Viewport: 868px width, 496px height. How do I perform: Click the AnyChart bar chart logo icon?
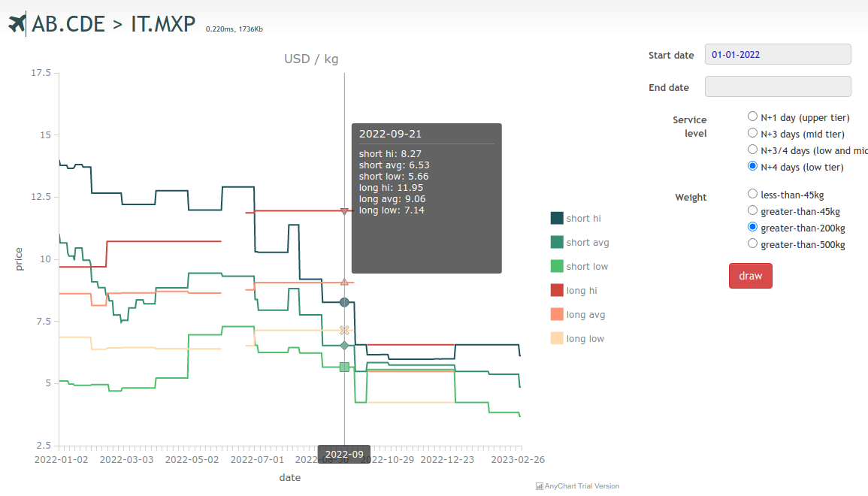(539, 486)
